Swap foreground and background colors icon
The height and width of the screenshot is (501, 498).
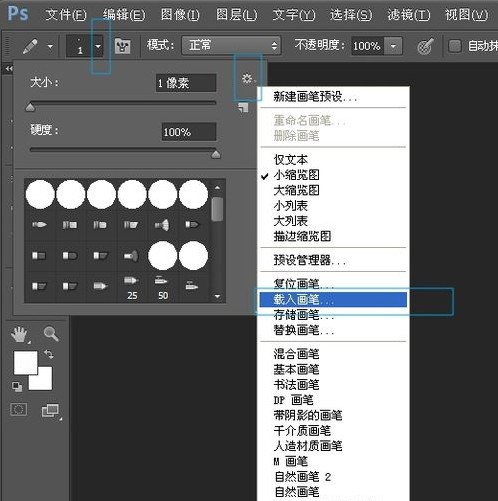pos(49,354)
